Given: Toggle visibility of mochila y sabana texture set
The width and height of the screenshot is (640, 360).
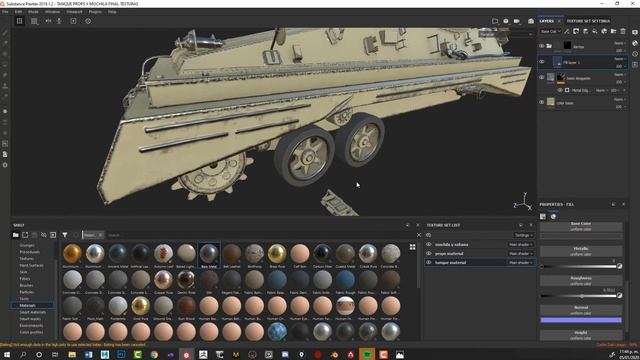Looking at the screenshot, I should click(429, 244).
